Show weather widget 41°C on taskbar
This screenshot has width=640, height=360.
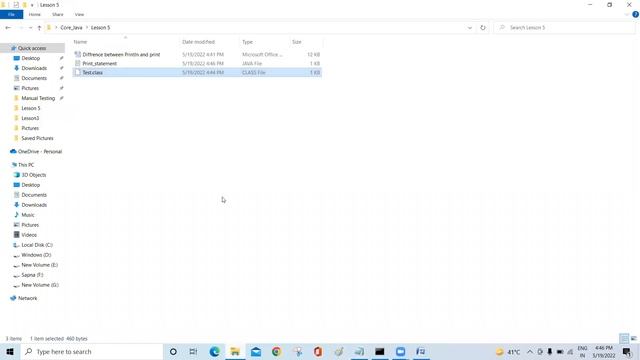pyautogui.click(x=508, y=352)
